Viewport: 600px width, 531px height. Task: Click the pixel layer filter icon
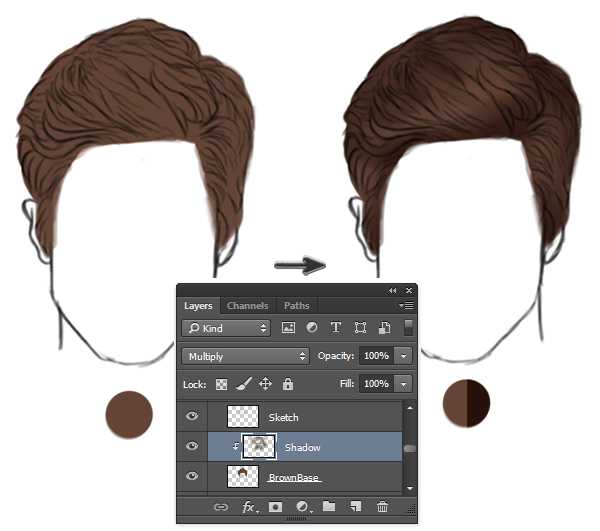(x=289, y=328)
